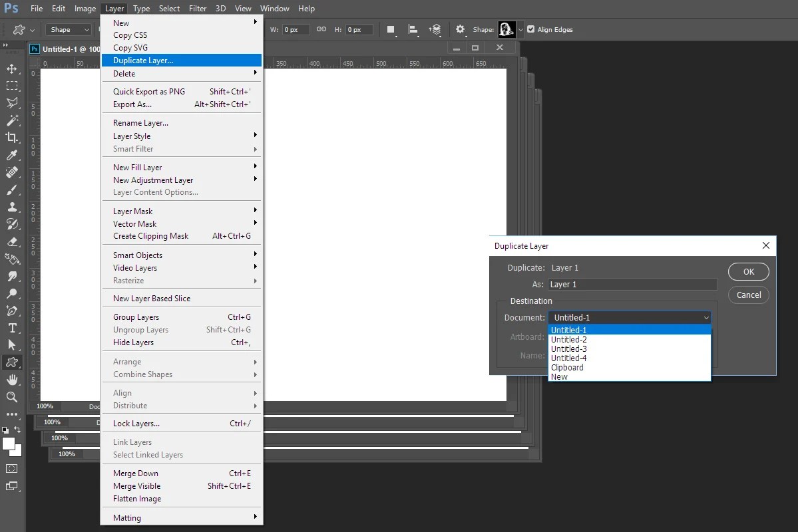Confirm duplication with the OK button
Viewport: 798px width, 532px height.
747,271
